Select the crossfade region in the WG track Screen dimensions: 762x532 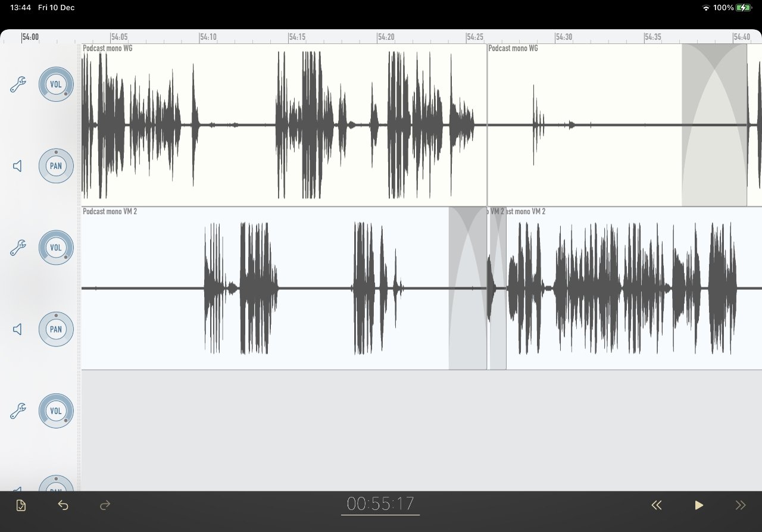(x=714, y=125)
